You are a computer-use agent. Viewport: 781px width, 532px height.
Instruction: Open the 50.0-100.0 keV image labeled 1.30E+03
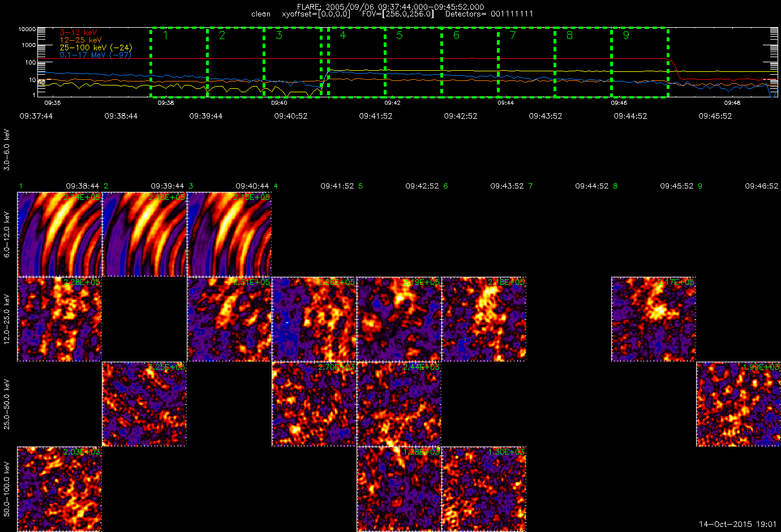[x=484, y=489]
